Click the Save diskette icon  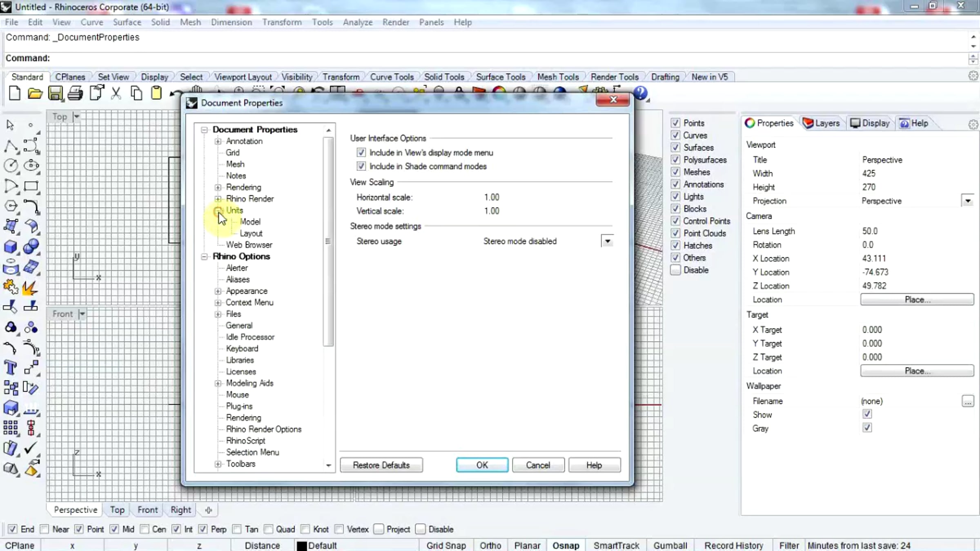point(55,93)
